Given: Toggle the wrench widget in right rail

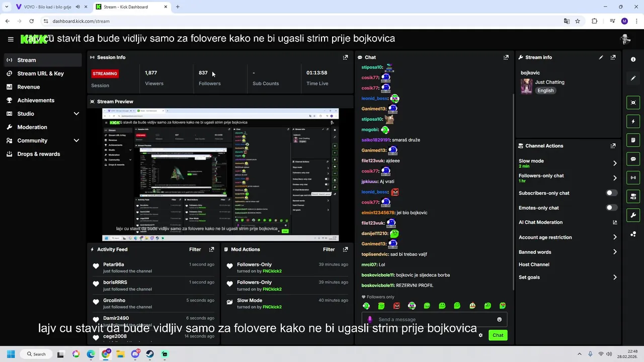Looking at the screenshot, I should pyautogui.click(x=633, y=215).
